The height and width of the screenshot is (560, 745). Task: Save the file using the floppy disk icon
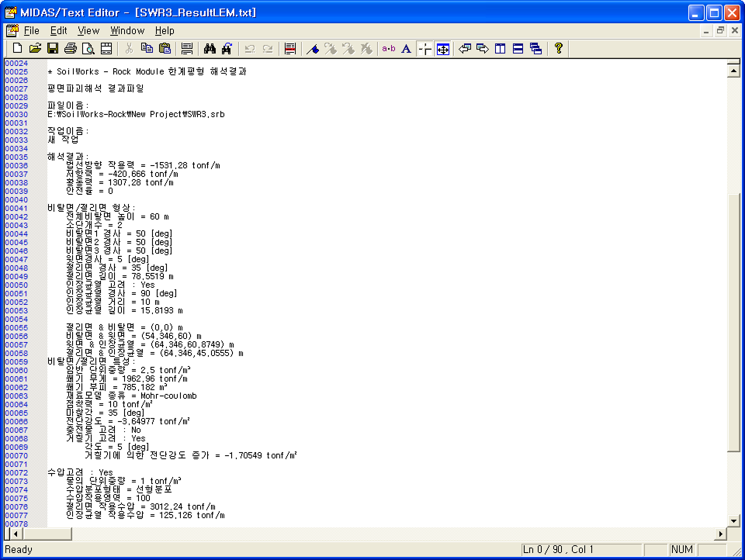[x=53, y=49]
